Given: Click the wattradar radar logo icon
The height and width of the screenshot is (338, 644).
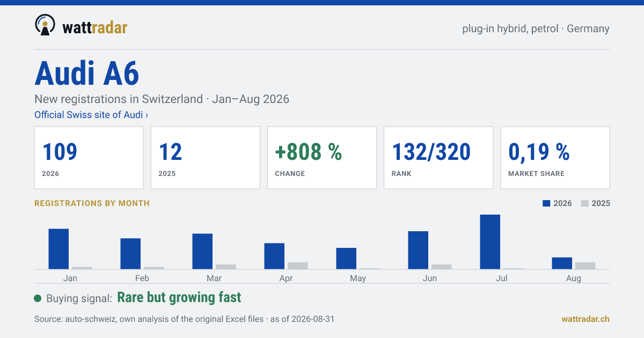Looking at the screenshot, I should 45,25.
